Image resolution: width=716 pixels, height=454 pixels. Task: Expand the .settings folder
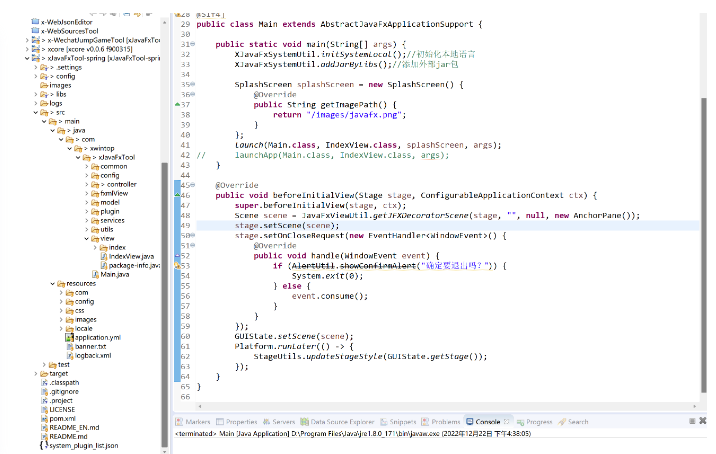click(x=36, y=67)
